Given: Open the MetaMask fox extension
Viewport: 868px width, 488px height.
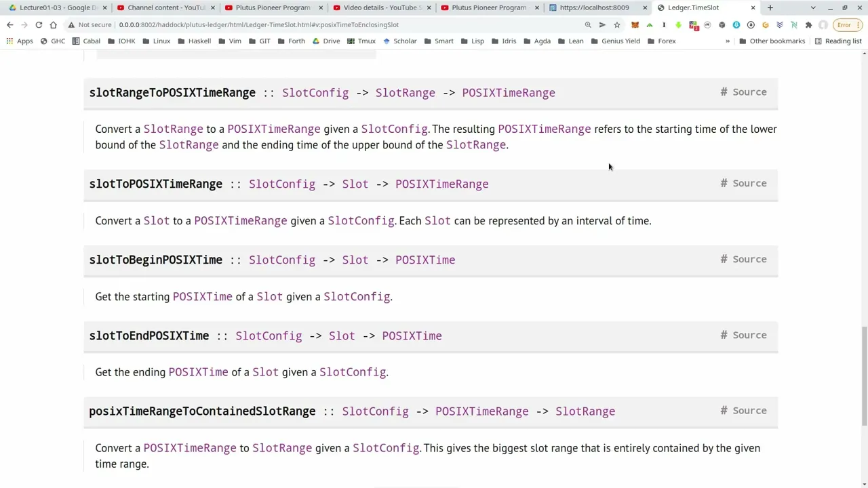Looking at the screenshot, I should coord(635,25).
